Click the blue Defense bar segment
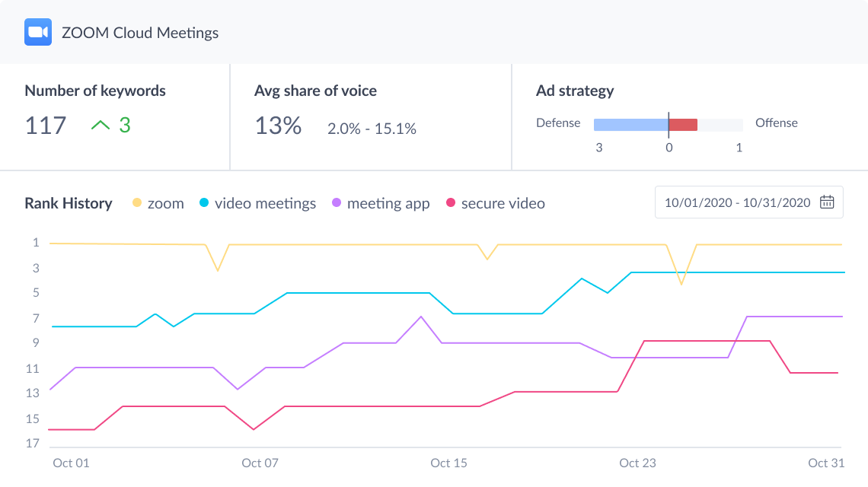The height and width of the screenshot is (487, 868). (630, 125)
